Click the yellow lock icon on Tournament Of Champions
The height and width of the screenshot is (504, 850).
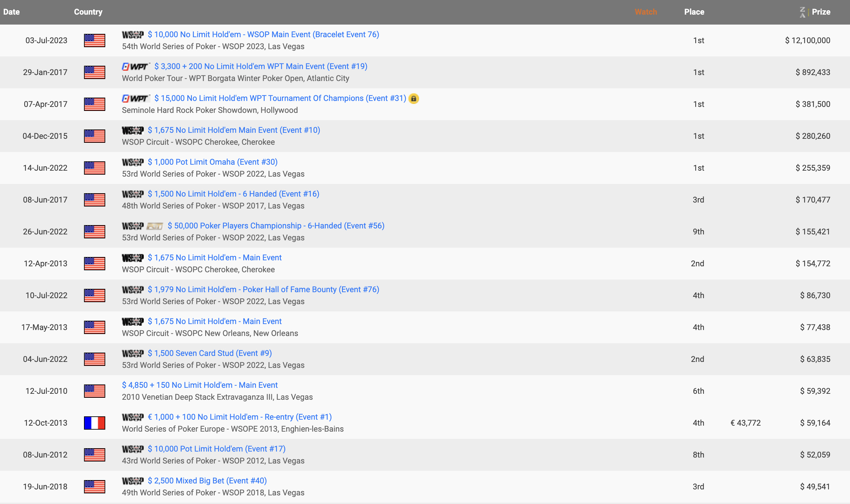[413, 99]
